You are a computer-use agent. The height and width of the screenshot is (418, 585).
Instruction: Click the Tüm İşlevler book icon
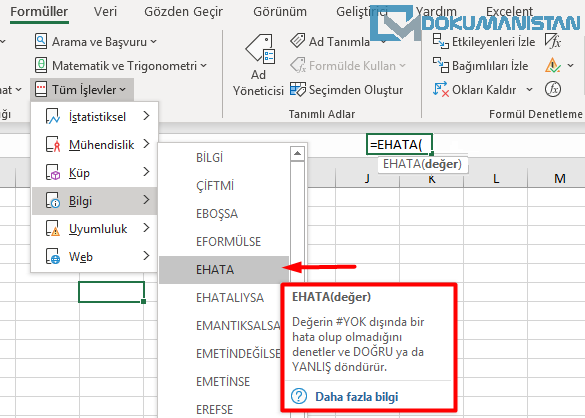[x=41, y=90]
